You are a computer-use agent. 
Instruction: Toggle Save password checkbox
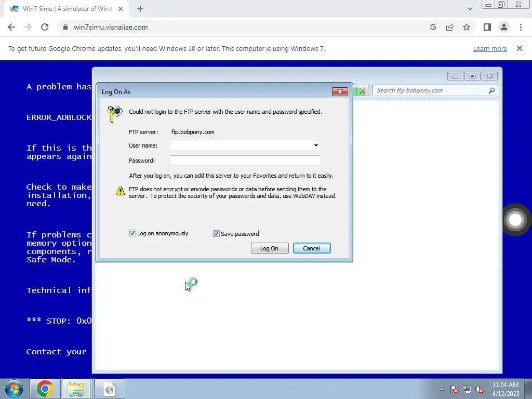(x=216, y=233)
